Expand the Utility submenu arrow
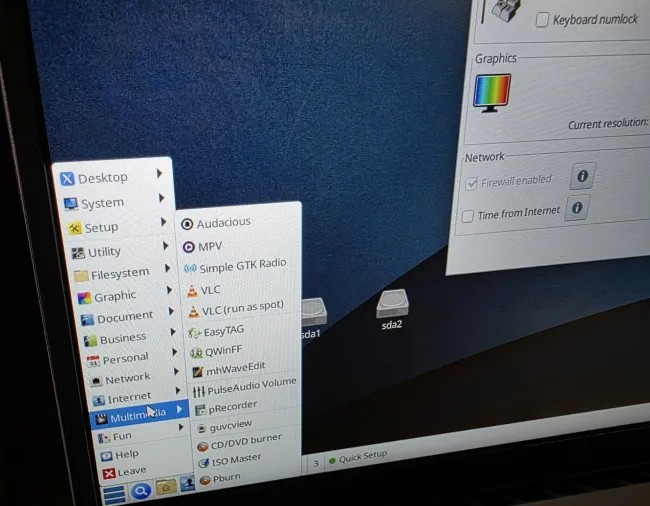 [166, 246]
